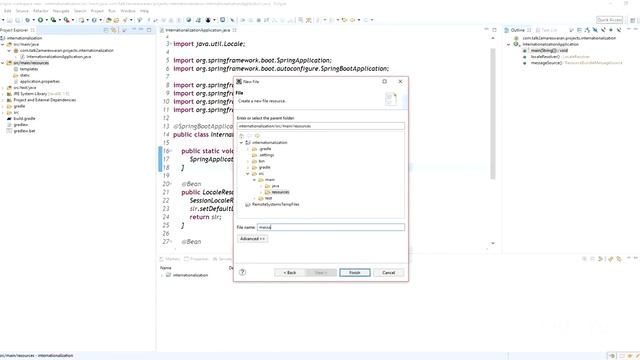Switch to the Markers tab
Screen dimensions: 640x360
pyautogui.click(x=170, y=259)
